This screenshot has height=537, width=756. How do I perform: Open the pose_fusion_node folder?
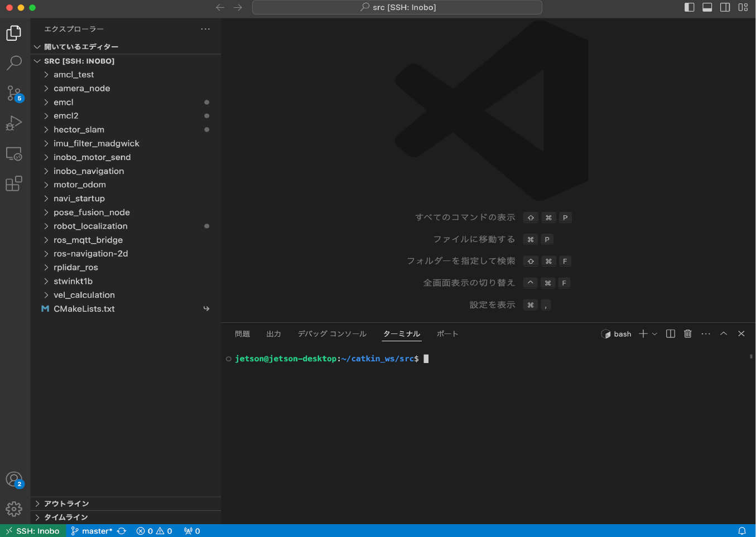pos(126,212)
